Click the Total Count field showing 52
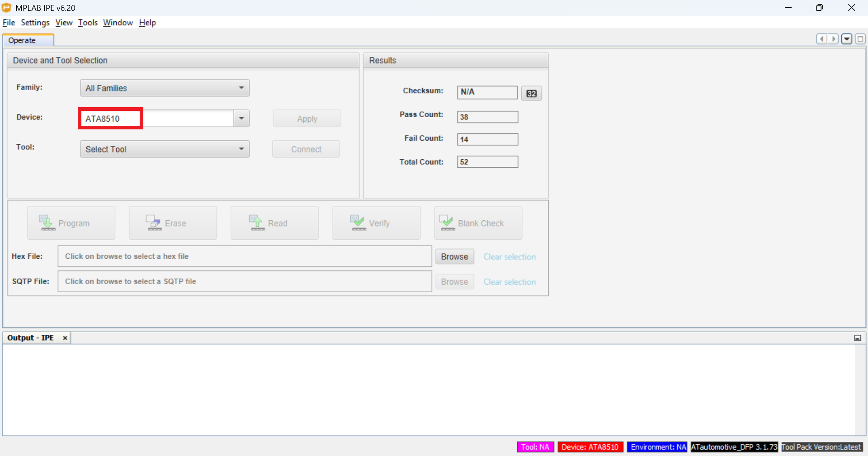Screen dimensions: 868x456 tap(487, 162)
